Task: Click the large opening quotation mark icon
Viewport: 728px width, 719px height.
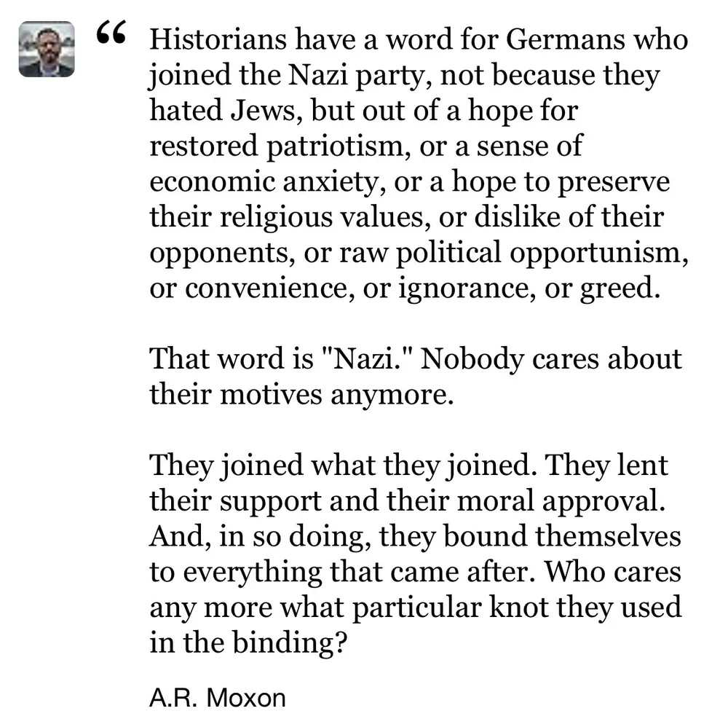Action: tap(113, 33)
